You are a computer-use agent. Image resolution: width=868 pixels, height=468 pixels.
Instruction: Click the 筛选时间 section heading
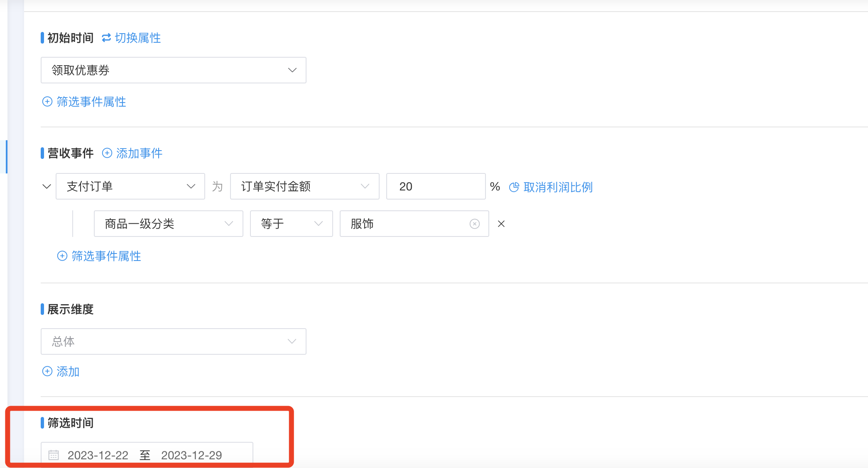[x=71, y=423]
